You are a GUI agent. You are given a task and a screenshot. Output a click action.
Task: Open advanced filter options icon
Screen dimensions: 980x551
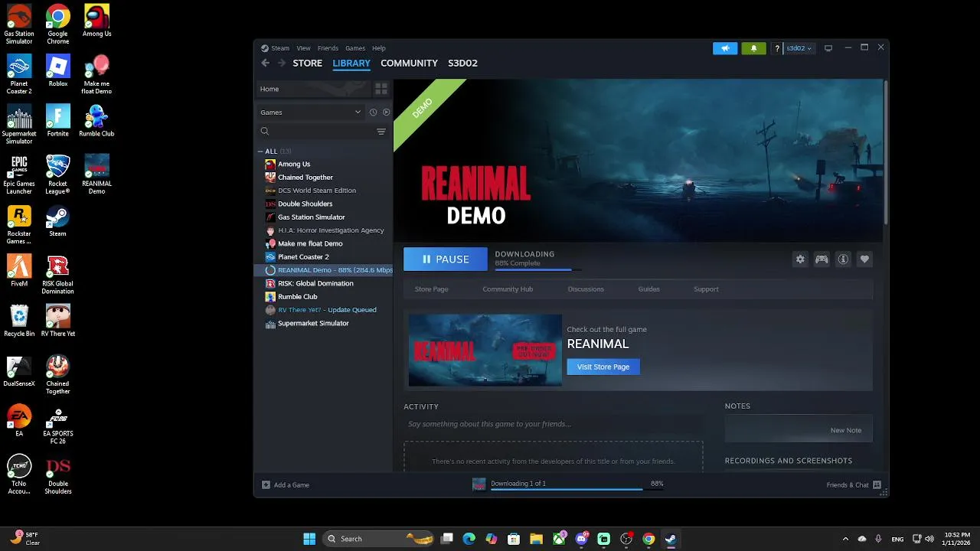click(381, 132)
